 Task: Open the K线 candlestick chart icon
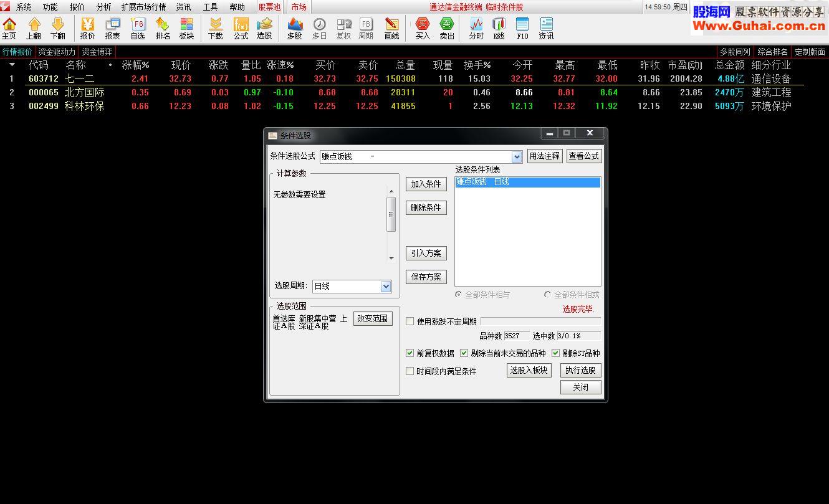(499, 28)
